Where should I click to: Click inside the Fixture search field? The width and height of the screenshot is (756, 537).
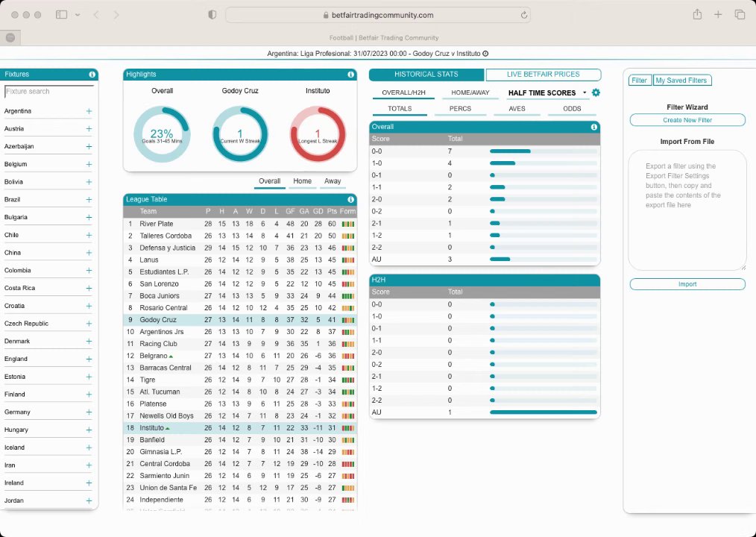48,92
